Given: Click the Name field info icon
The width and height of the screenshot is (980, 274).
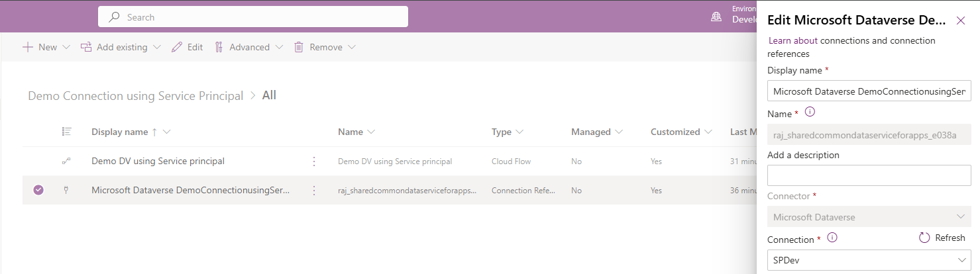Looking at the screenshot, I should coord(809,112).
